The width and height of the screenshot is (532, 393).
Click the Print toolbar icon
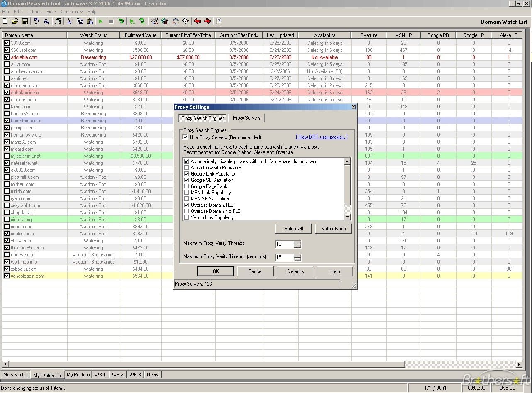coord(58,21)
